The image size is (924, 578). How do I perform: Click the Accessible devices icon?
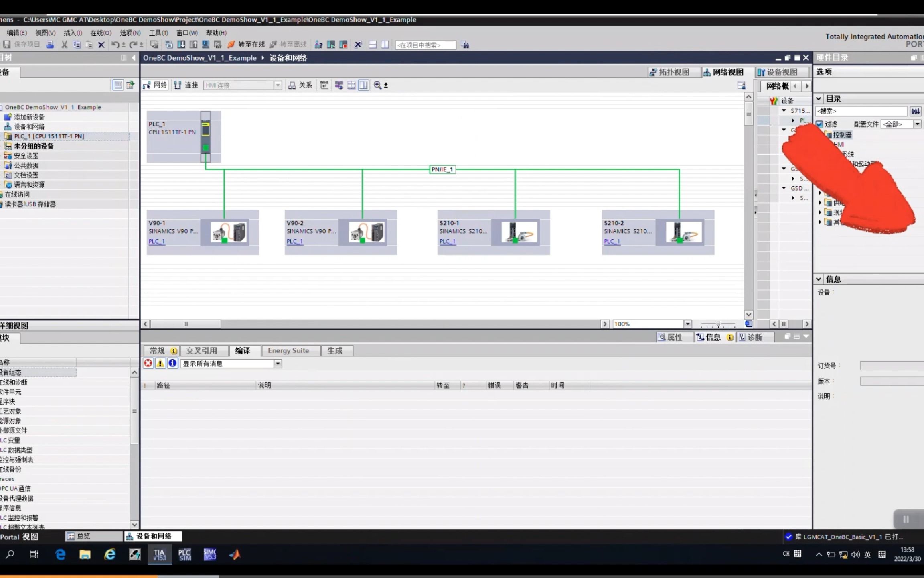(318, 45)
